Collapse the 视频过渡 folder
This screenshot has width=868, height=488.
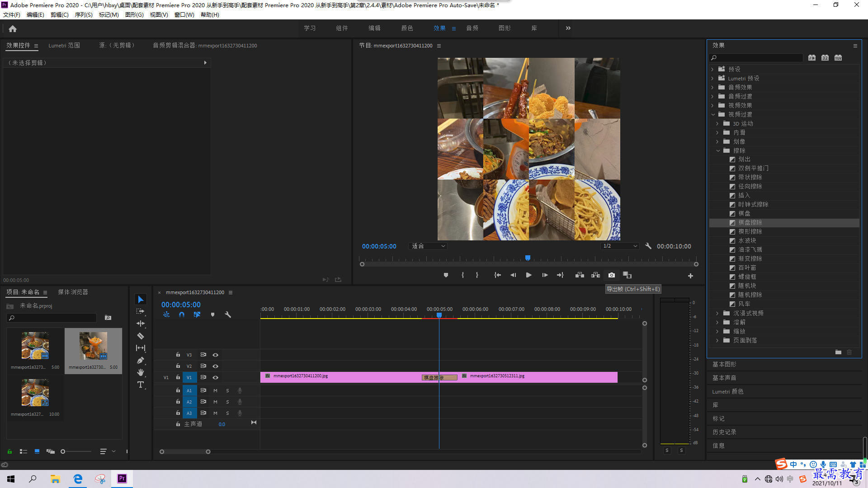712,114
